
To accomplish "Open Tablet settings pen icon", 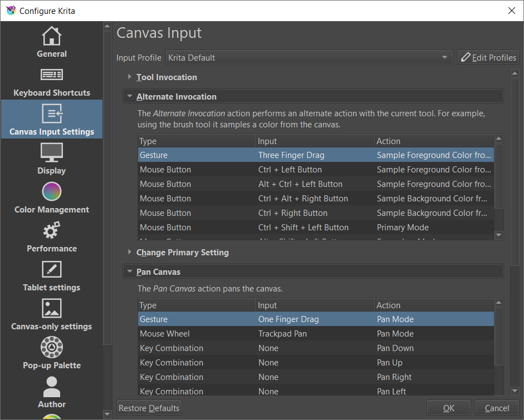I will coord(52,270).
